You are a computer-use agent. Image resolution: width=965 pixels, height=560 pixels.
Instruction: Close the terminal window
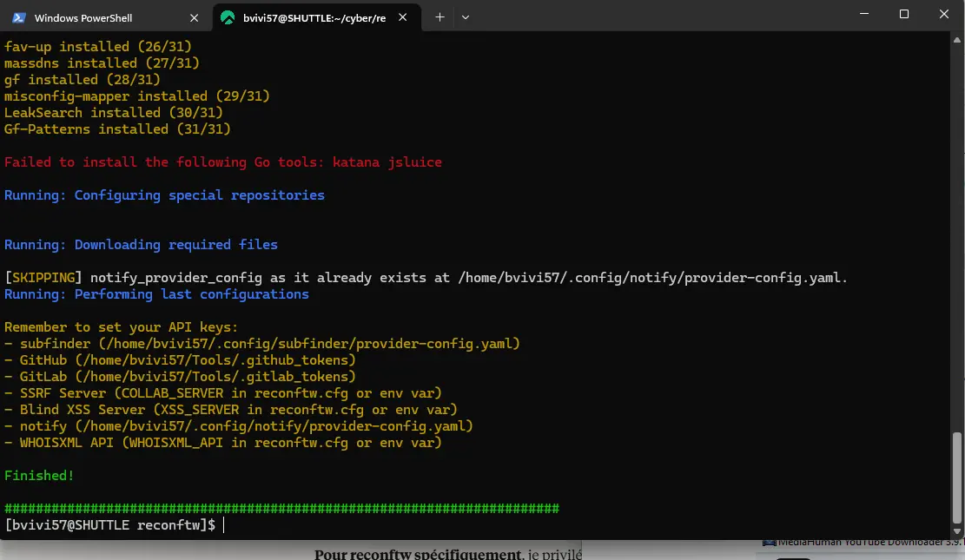[943, 14]
